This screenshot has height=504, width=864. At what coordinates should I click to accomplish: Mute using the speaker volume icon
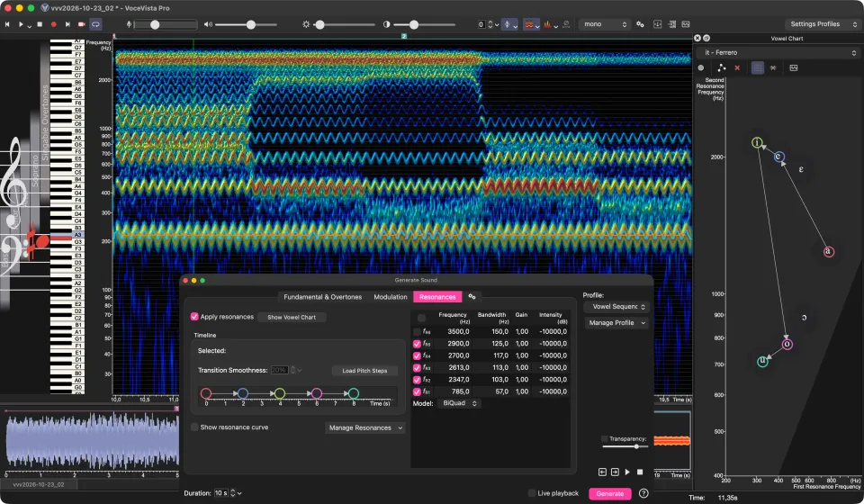click(x=208, y=24)
